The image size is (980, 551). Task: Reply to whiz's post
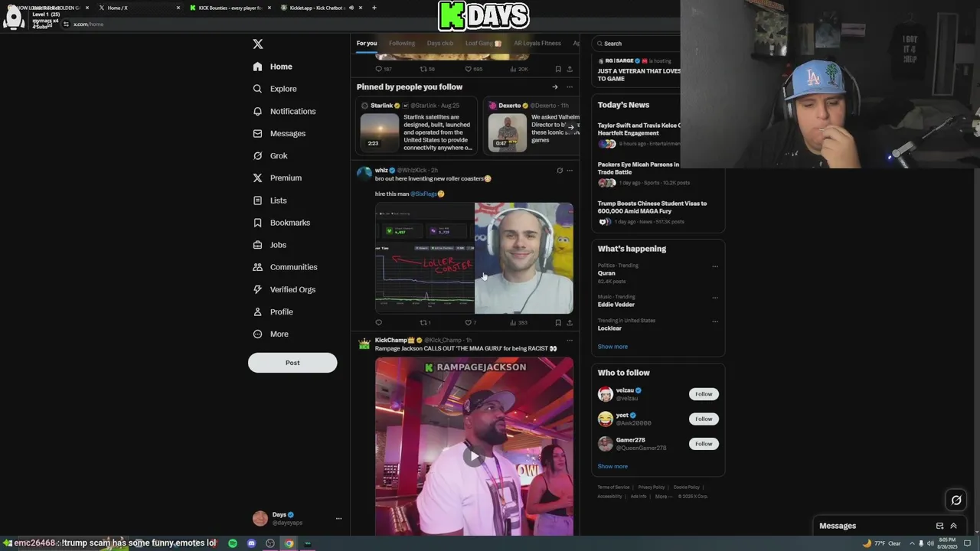coord(378,323)
